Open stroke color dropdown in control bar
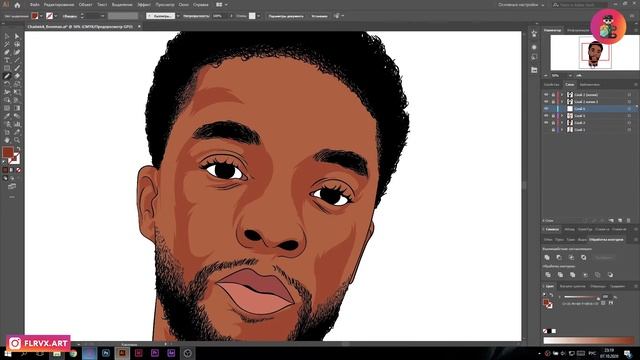Viewport: 640px width, 360px height. (x=56, y=16)
